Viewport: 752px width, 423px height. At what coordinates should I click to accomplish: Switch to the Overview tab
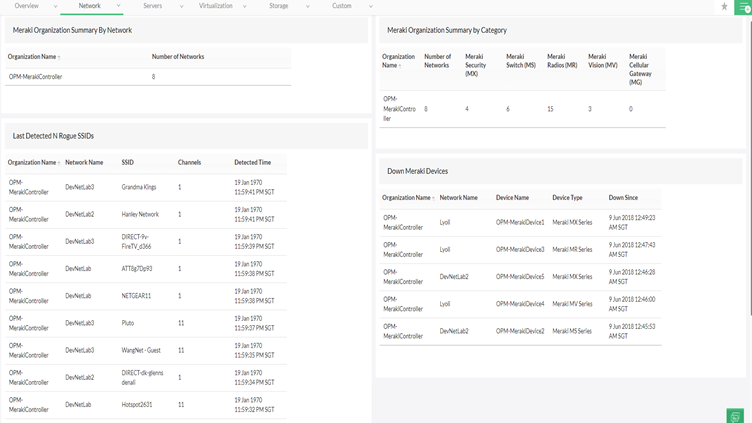27,6
